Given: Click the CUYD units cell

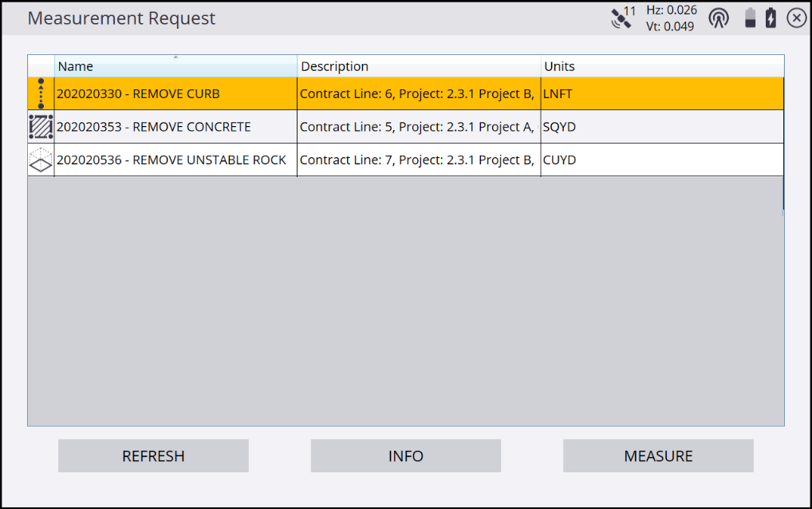Looking at the screenshot, I should click(662, 160).
